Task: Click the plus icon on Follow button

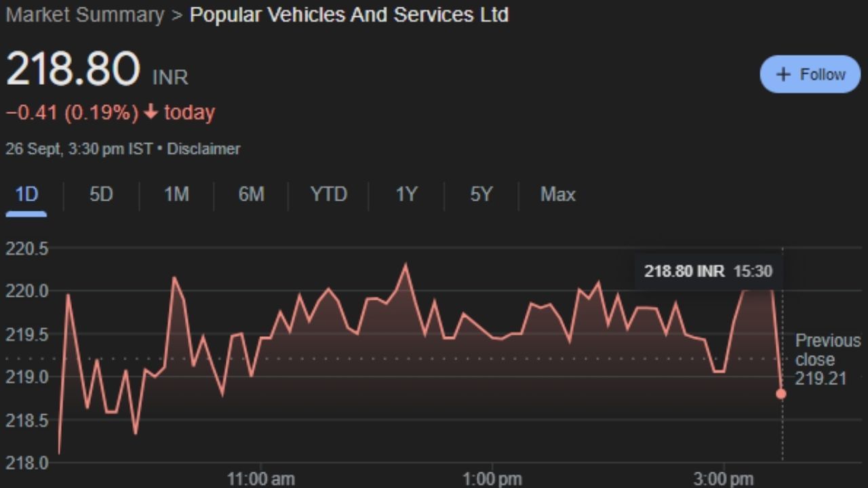Action: pos(783,75)
